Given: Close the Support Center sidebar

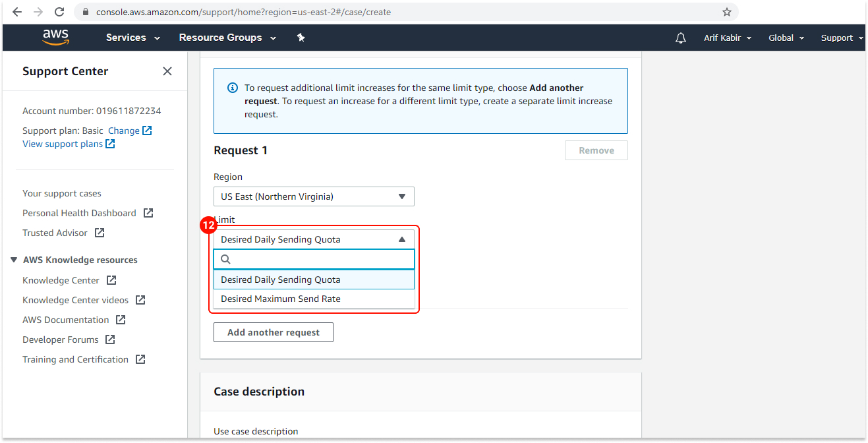Looking at the screenshot, I should pos(167,71).
